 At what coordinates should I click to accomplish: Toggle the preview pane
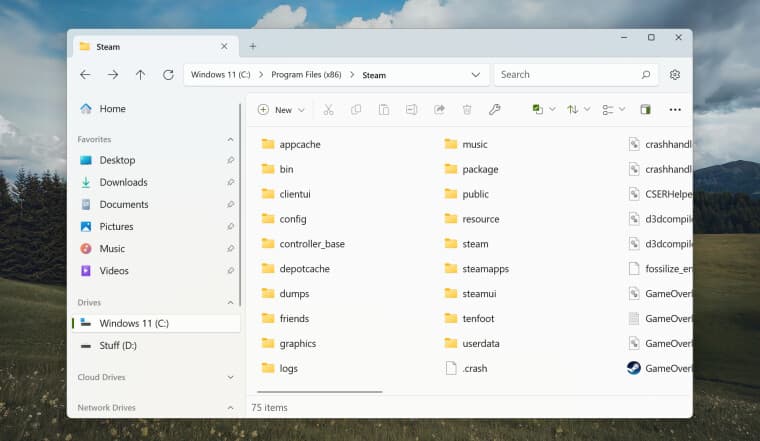coord(645,110)
